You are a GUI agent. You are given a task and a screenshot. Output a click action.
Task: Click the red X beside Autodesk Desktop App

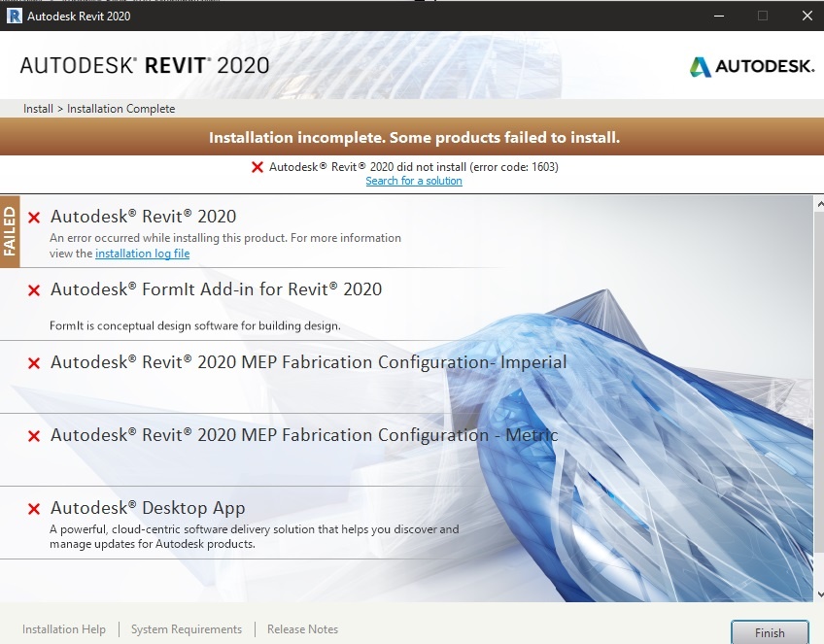click(34, 508)
